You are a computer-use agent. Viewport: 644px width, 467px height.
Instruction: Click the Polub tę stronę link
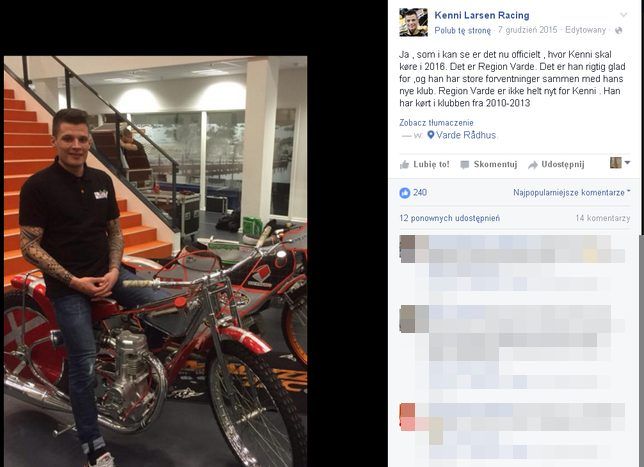(462, 30)
